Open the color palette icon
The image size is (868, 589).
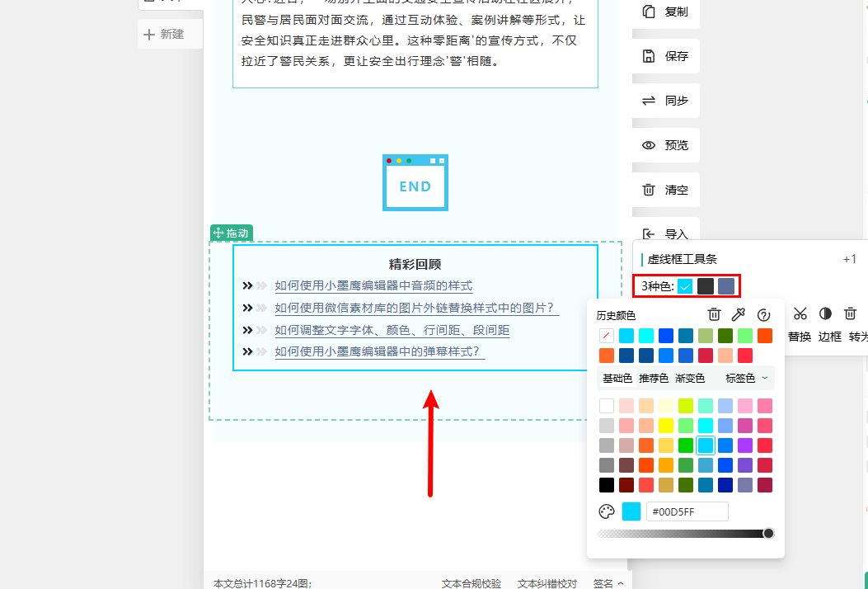coord(607,511)
